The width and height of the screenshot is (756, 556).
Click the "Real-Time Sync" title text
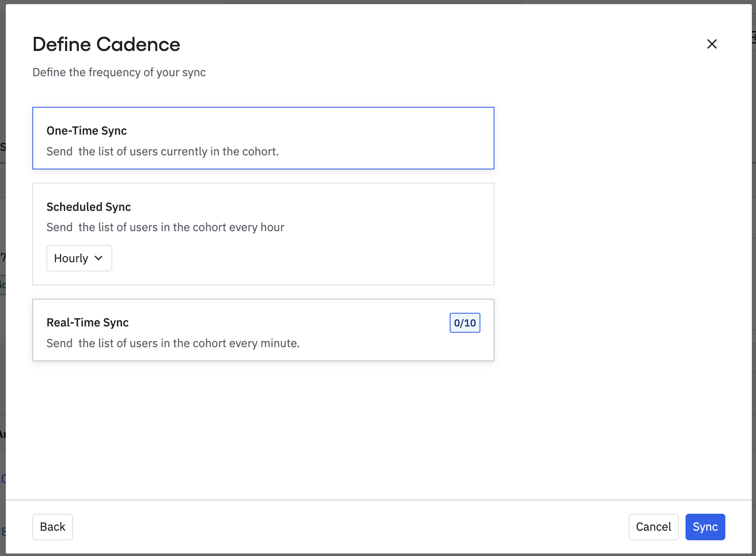click(87, 323)
